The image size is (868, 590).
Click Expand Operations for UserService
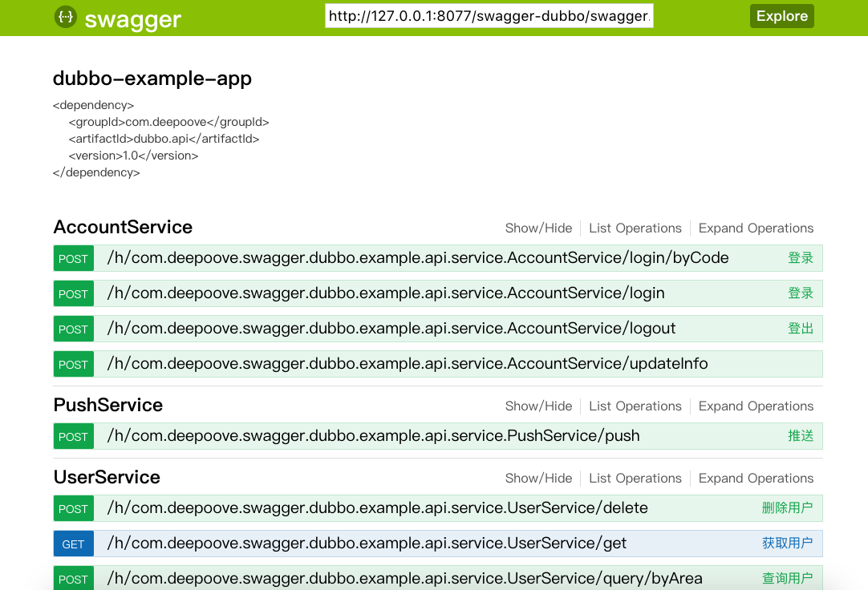756,479
